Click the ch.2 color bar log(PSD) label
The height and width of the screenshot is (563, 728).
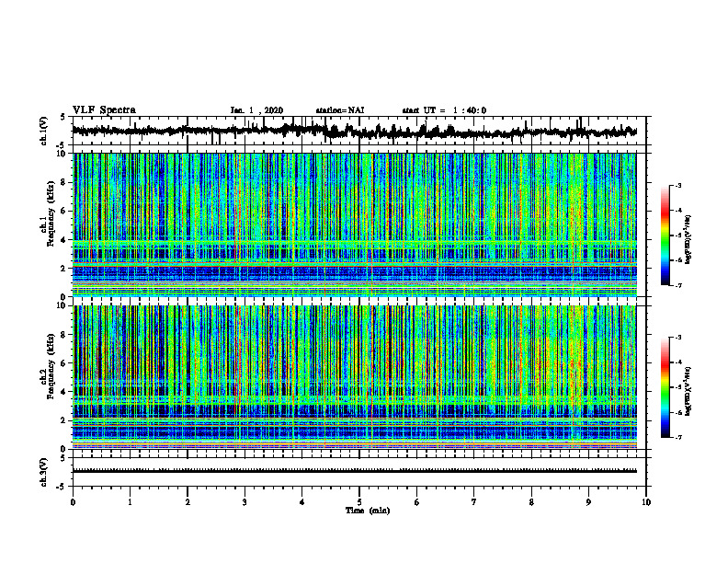click(x=688, y=391)
